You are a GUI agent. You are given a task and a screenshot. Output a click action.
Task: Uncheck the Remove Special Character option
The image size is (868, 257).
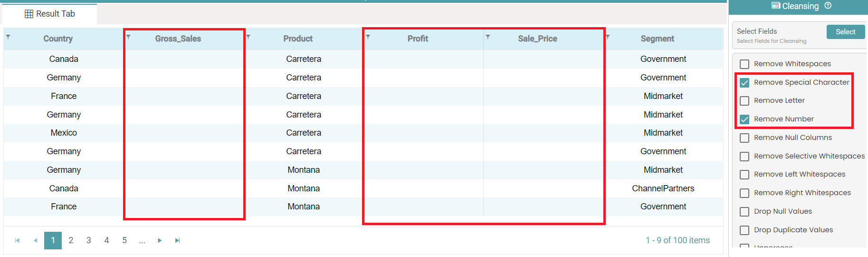[744, 83]
